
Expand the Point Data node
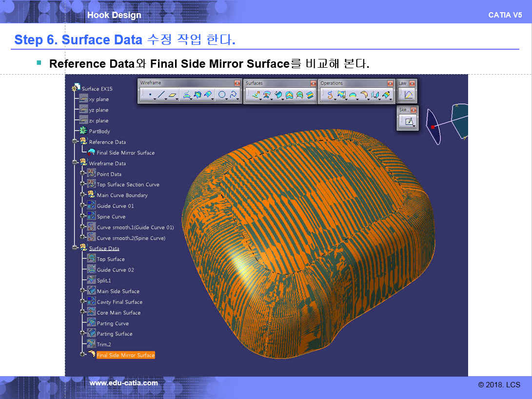(x=83, y=174)
